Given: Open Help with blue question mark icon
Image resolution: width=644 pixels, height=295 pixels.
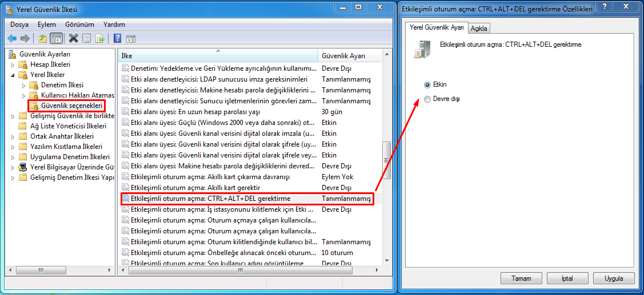Looking at the screenshot, I should click(117, 38).
